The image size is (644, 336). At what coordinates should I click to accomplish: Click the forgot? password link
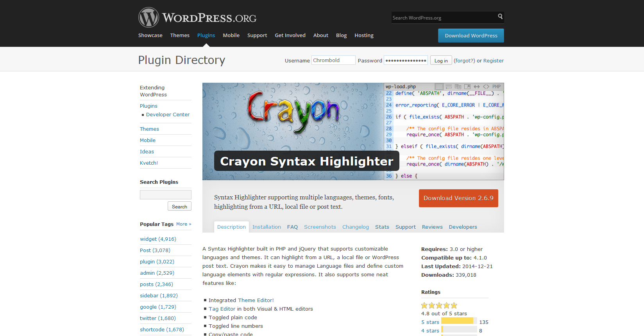[x=464, y=61]
